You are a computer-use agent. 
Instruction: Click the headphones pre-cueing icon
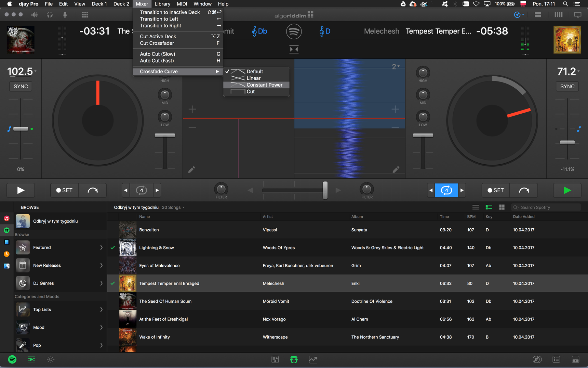pyautogui.click(x=50, y=15)
